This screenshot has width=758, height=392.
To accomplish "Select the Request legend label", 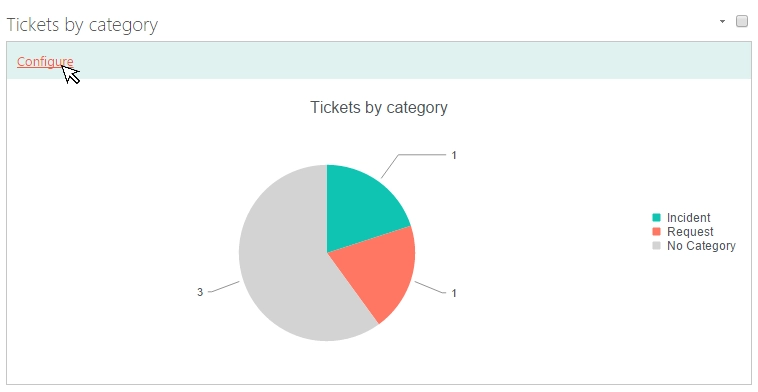I will [x=690, y=232].
